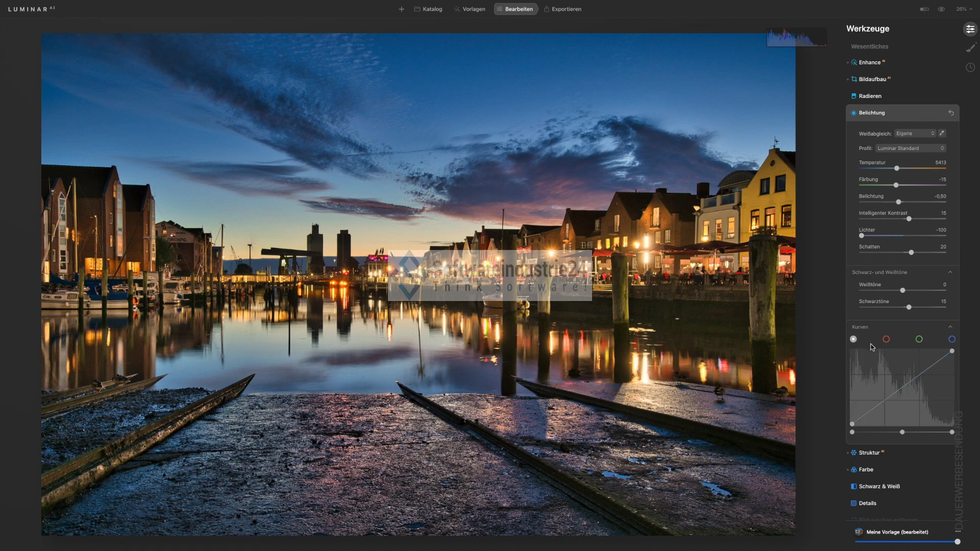Viewport: 980px width, 551px height.
Task: Open the tools sliders panel icon
Action: (970, 29)
